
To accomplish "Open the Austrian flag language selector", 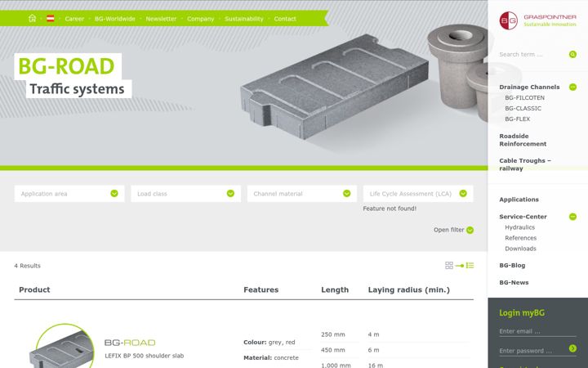I will point(51,18).
